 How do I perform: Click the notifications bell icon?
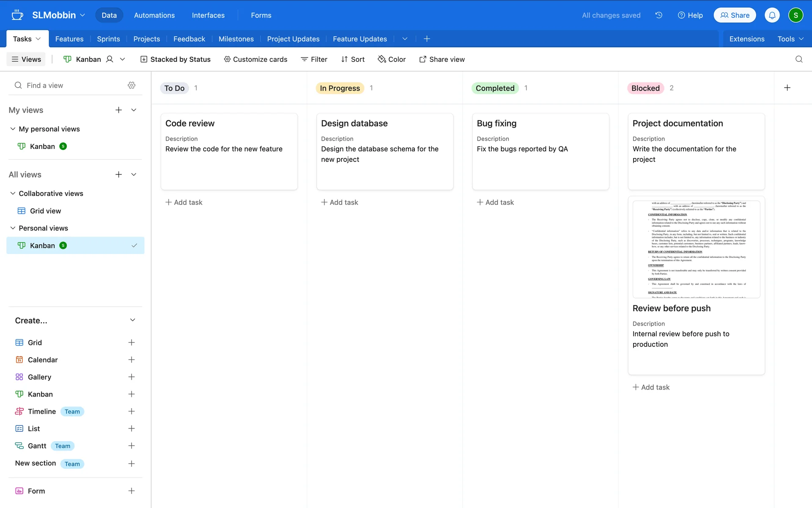pyautogui.click(x=772, y=15)
